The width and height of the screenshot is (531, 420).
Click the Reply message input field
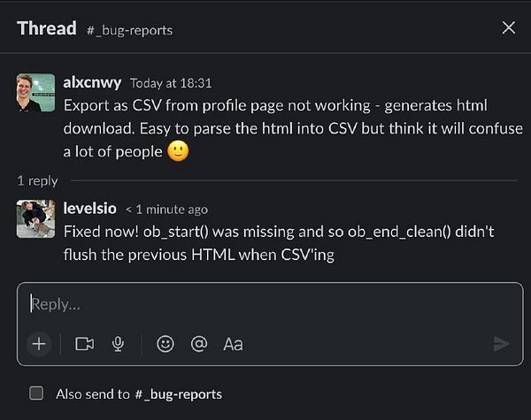coord(270,304)
